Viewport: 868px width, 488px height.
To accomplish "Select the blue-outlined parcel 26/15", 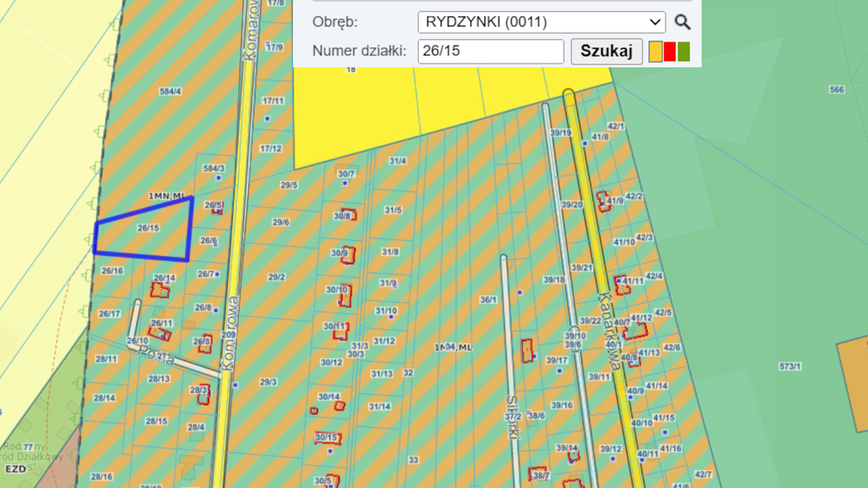I will click(142, 230).
